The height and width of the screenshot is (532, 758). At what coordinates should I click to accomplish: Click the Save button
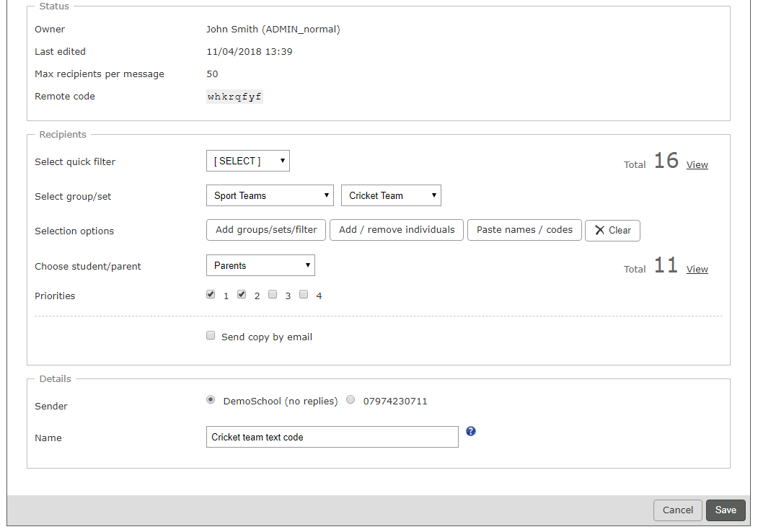pyautogui.click(x=726, y=510)
